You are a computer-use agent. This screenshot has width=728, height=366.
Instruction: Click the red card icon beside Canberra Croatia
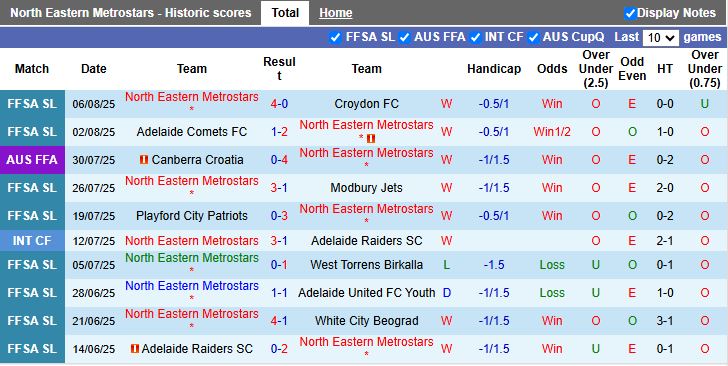point(144,160)
